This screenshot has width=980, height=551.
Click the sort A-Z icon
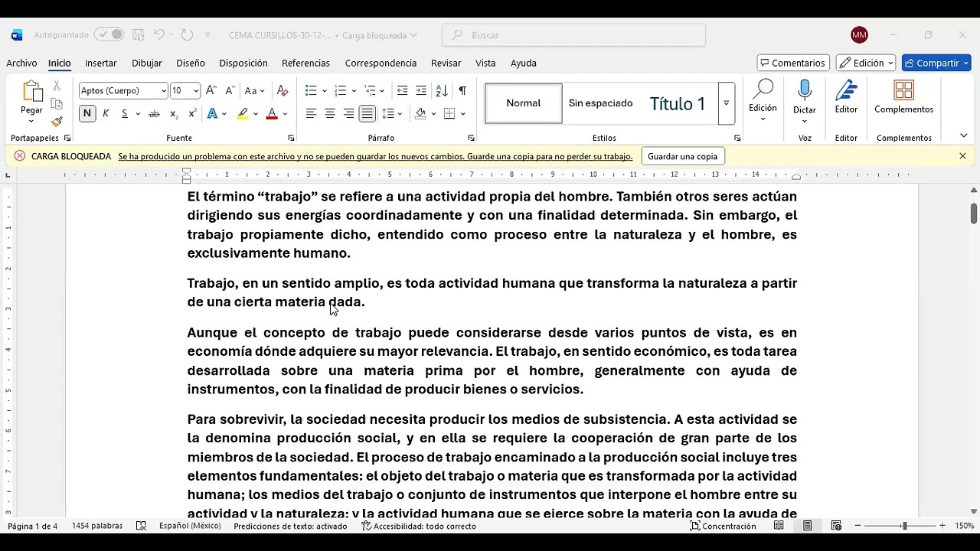[442, 90]
